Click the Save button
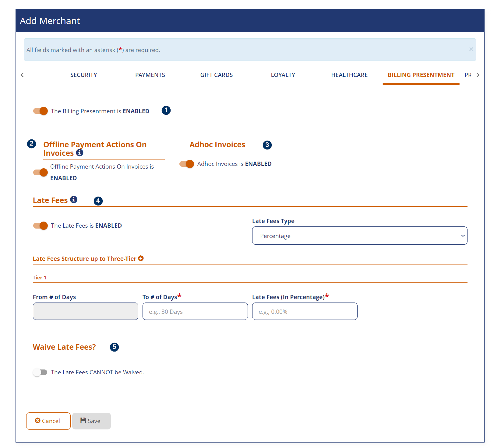 pos(91,421)
